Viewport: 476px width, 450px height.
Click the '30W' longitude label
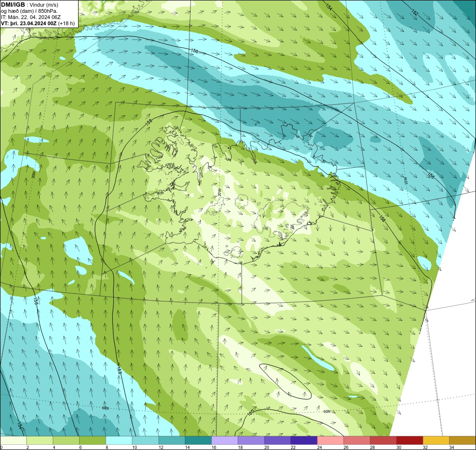coord(34,174)
